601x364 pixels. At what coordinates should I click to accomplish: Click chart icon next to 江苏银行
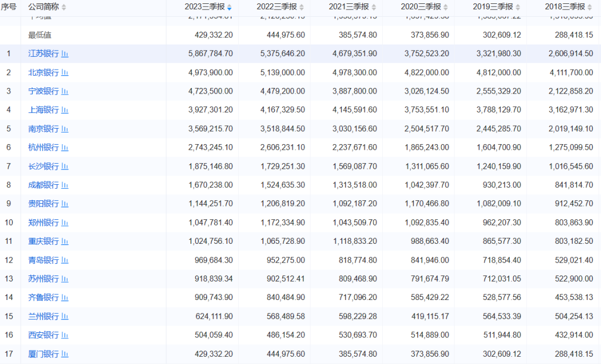coord(65,54)
